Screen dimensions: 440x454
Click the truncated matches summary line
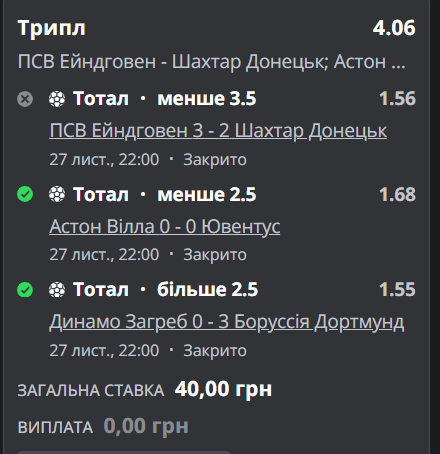212,62
